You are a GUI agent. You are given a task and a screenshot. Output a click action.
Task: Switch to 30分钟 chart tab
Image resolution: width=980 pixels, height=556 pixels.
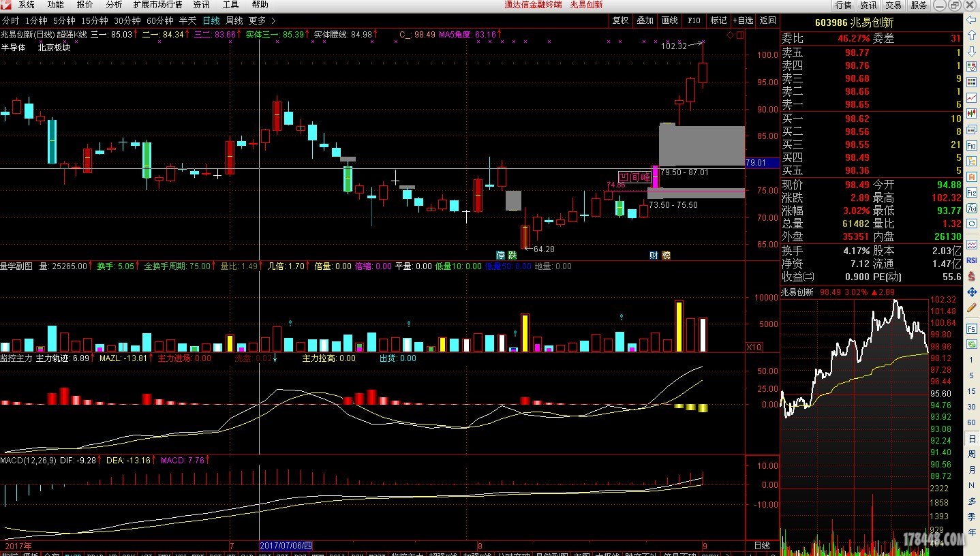tap(127, 20)
